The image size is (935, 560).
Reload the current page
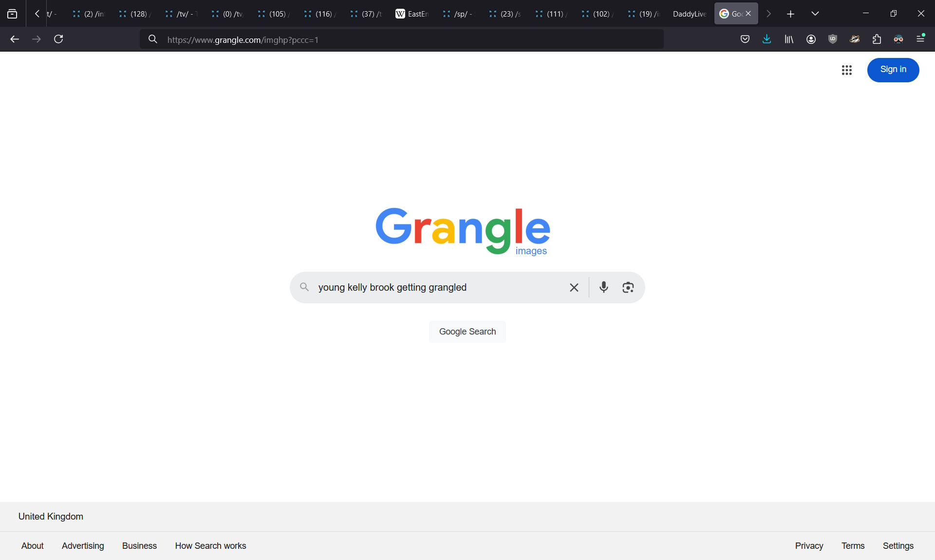coord(58,39)
